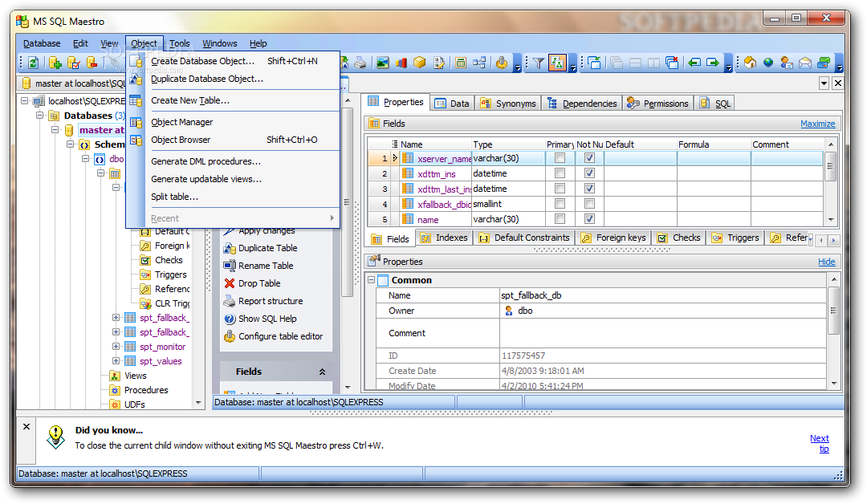Select the Procedures tree item
Screen dimensions: 867x504
[146, 390]
